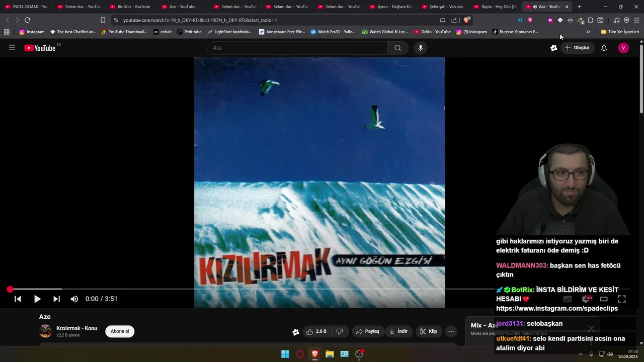Reload the page
Image resolution: width=644 pixels, height=362 pixels.
coord(27,20)
